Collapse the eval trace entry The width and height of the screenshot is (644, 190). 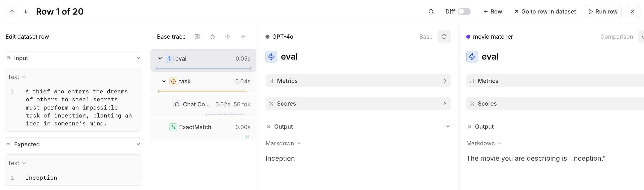160,58
